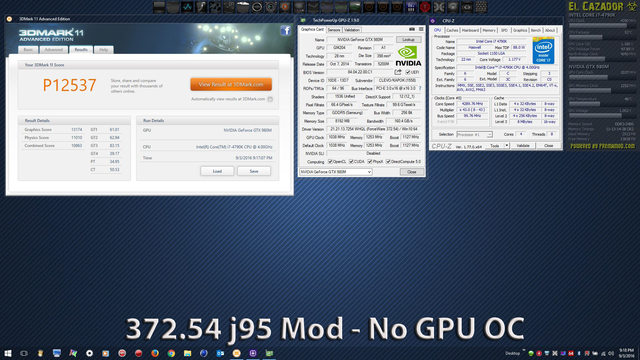This screenshot has height=360, width=640.
Task: Switch to the Sensors tab in GPU-Z
Action: [x=334, y=30]
